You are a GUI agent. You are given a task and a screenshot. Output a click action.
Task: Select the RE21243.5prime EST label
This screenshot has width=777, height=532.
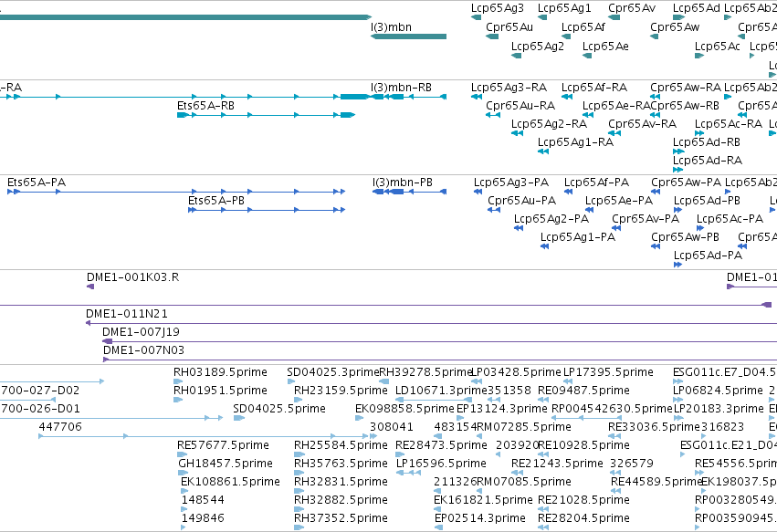coord(557,464)
